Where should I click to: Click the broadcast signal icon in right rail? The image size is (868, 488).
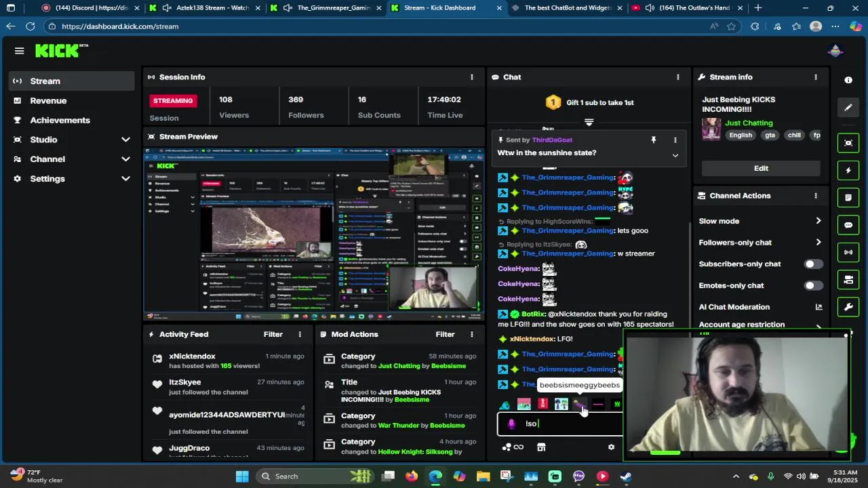tap(848, 252)
